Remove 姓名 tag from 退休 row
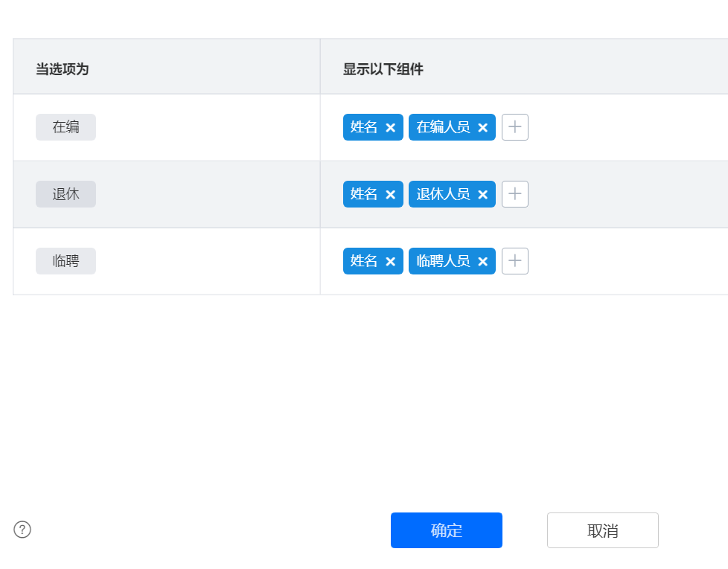 [x=390, y=195]
